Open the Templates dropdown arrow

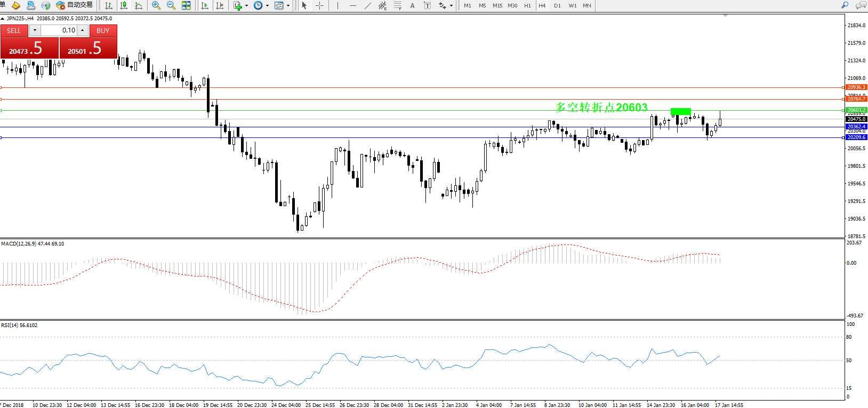coord(288,6)
